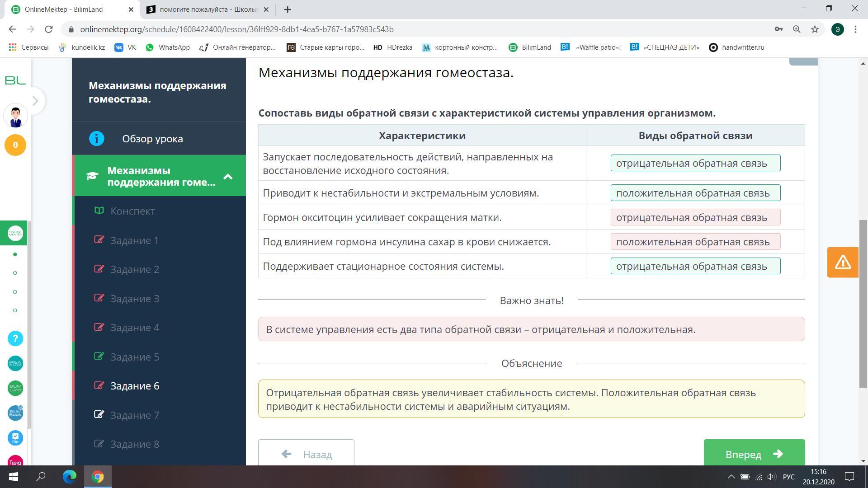Click Chrome icon in taskbar

pyautogui.click(x=98, y=477)
